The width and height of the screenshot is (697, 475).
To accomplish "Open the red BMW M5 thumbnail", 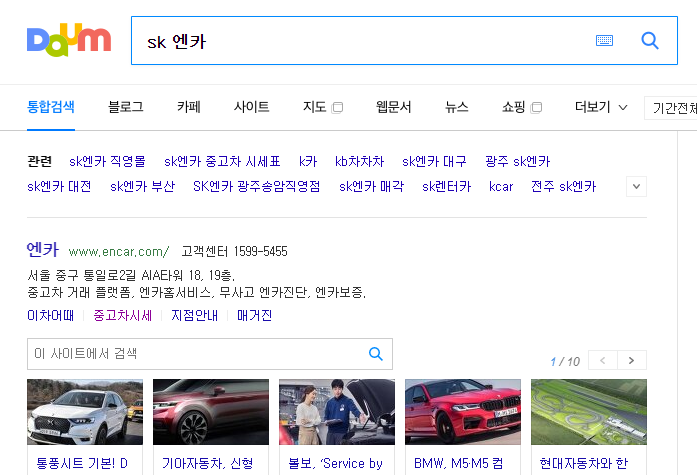I will (x=463, y=412).
